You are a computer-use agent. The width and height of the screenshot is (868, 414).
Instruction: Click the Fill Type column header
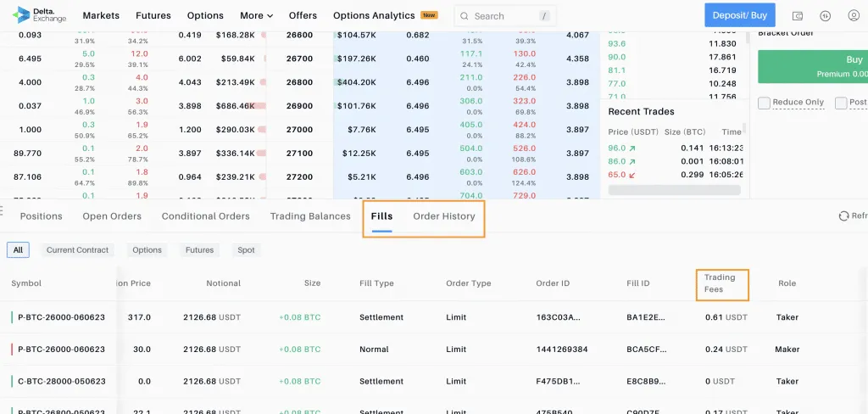376,283
